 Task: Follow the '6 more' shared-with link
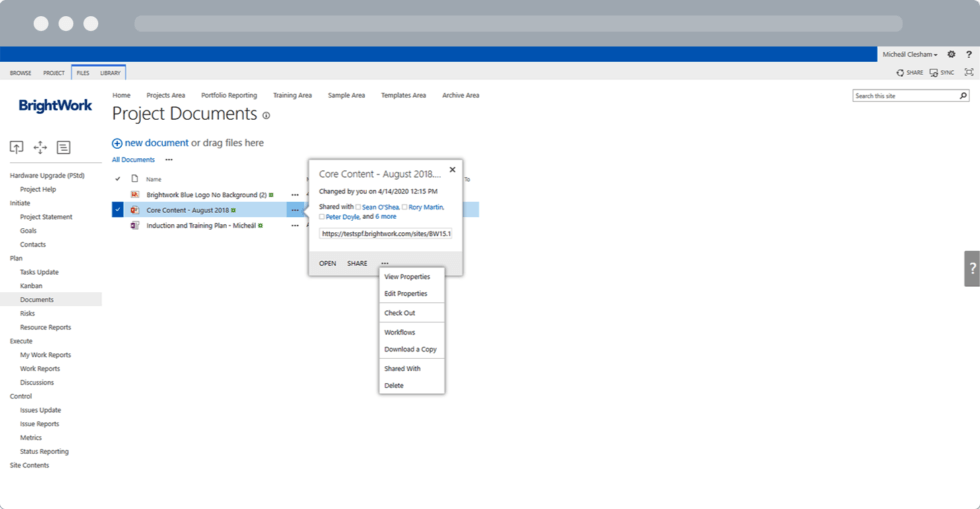[386, 217]
